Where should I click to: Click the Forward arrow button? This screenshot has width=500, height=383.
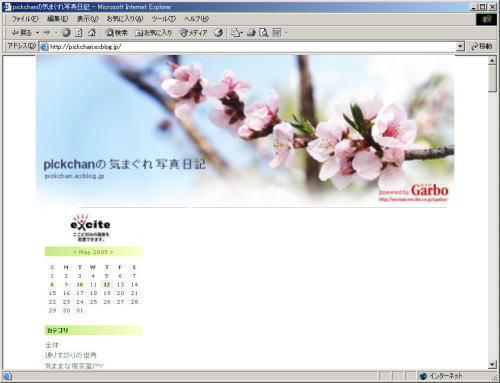[47, 33]
